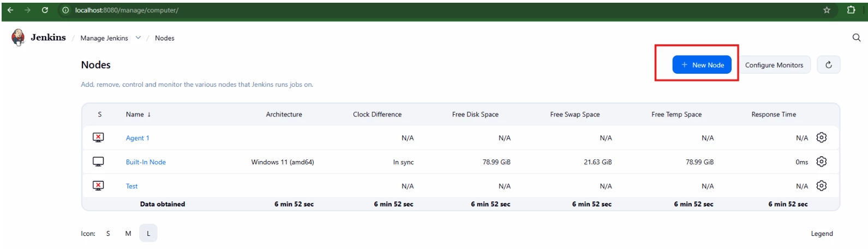Go back using the browser back arrow

coord(10,10)
